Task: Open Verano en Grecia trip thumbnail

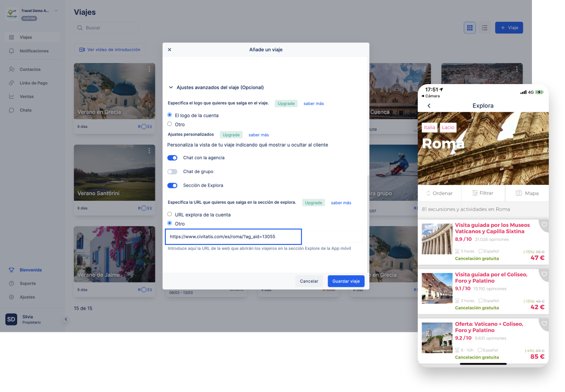Action: [115, 91]
